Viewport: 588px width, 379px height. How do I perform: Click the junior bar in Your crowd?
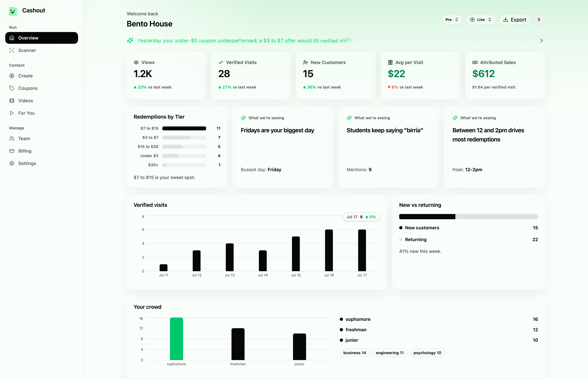299,347
